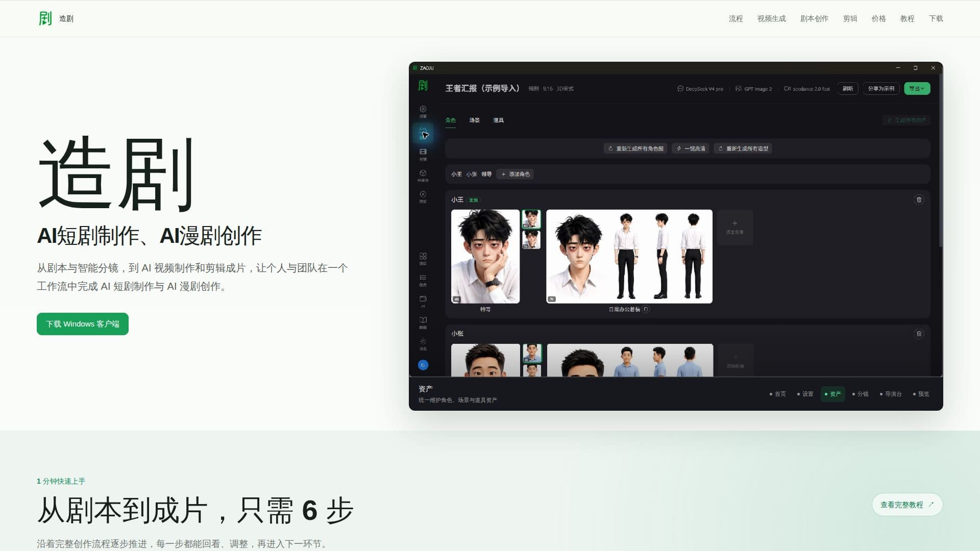This screenshot has width=980, height=551.
Task: Click the 添加形象 plus tile for 小王
Action: click(735, 228)
